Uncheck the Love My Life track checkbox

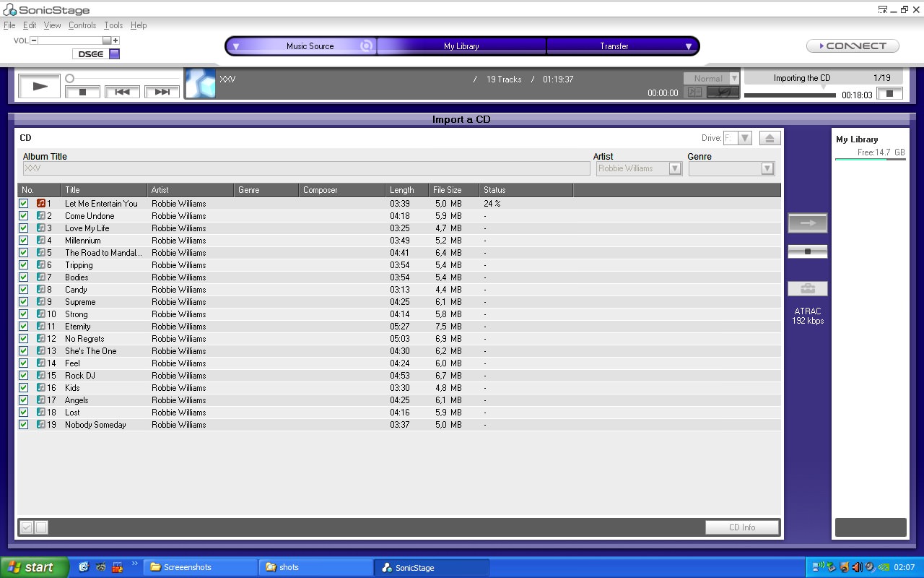tap(24, 228)
